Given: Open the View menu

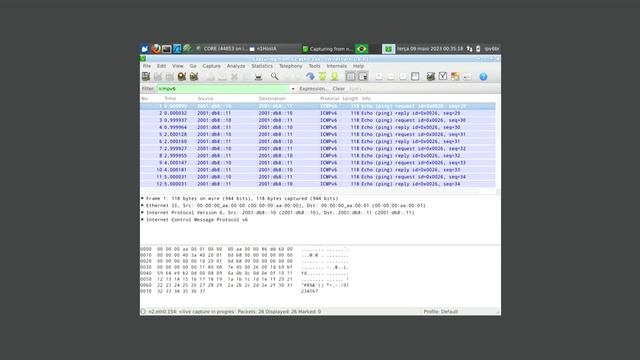Looking at the screenshot, I should (x=178, y=66).
